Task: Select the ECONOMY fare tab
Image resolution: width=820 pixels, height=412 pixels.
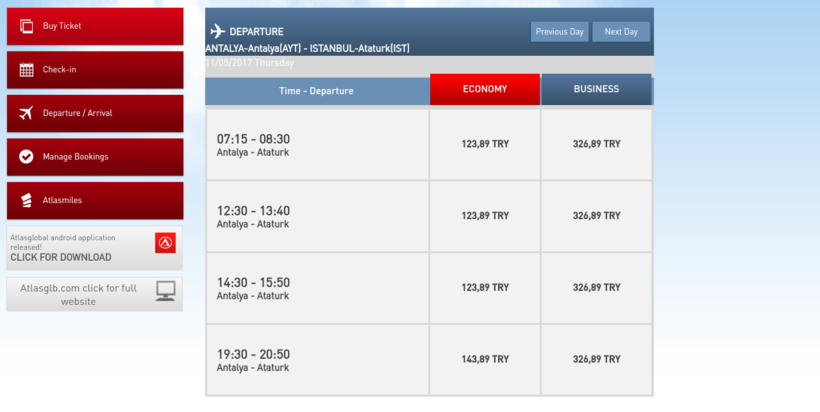Action: [485, 90]
